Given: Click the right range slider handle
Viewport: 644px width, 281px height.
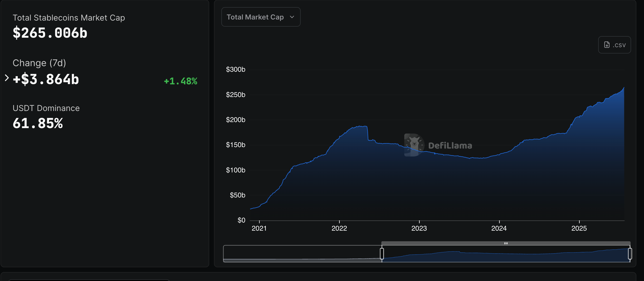Looking at the screenshot, I should pos(630,254).
